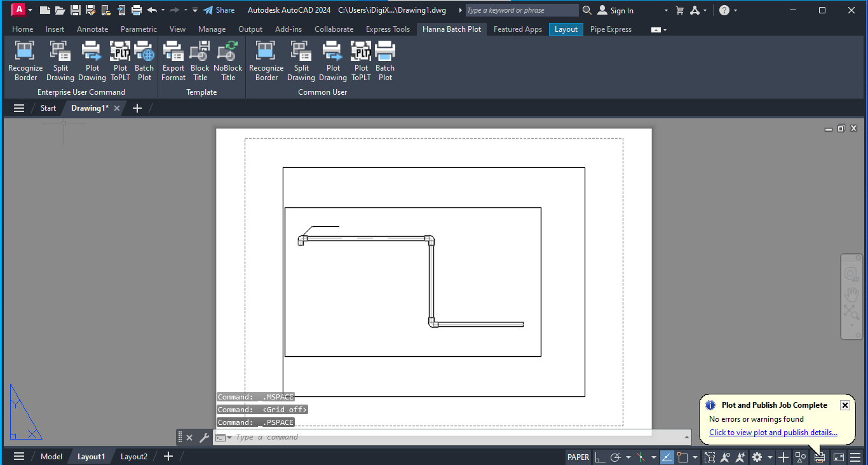This screenshot has width=868, height=465.
Task: Close the Plot and Publish notification balloon
Action: pyautogui.click(x=844, y=405)
